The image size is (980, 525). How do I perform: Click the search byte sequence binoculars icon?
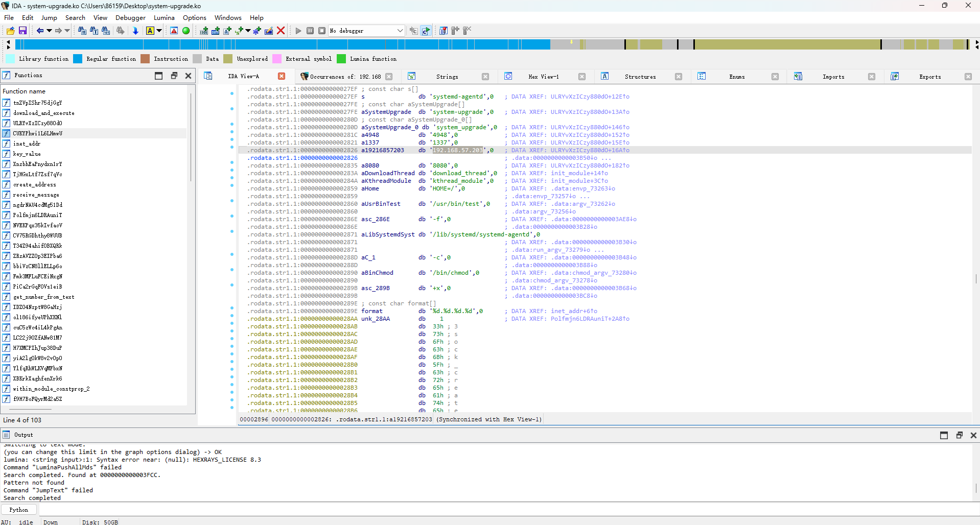(x=106, y=31)
